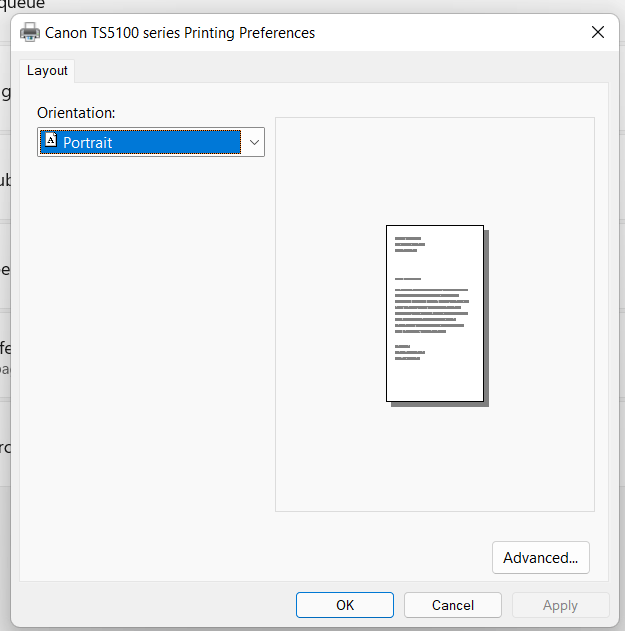Click the portrait page preview thumbnail

(x=437, y=316)
